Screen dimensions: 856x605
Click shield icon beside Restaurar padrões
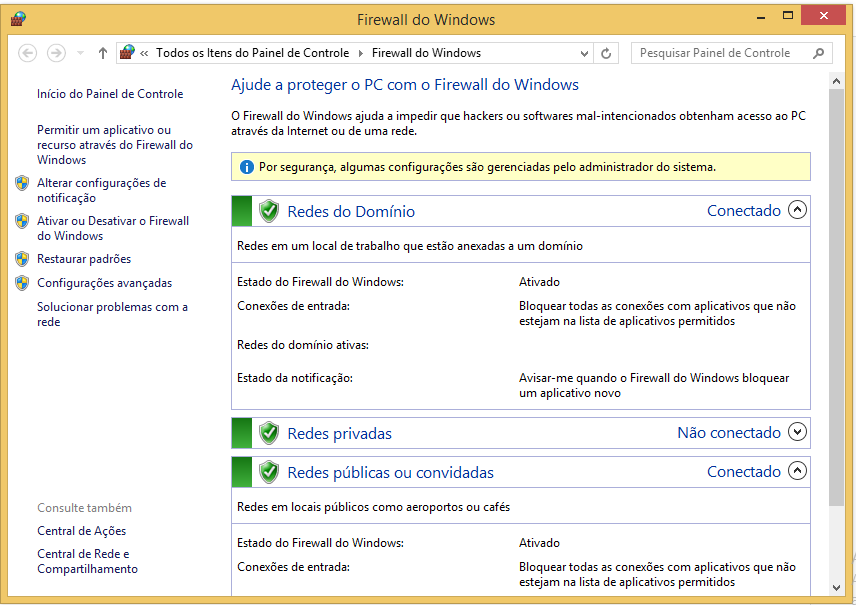[x=22, y=259]
